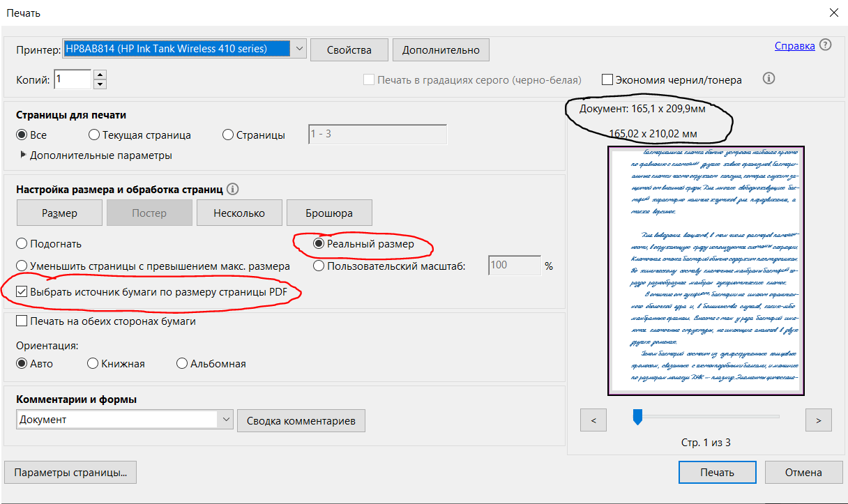Enable the Экономия чернил/тонера checkbox
The image size is (848, 504).
(607, 80)
